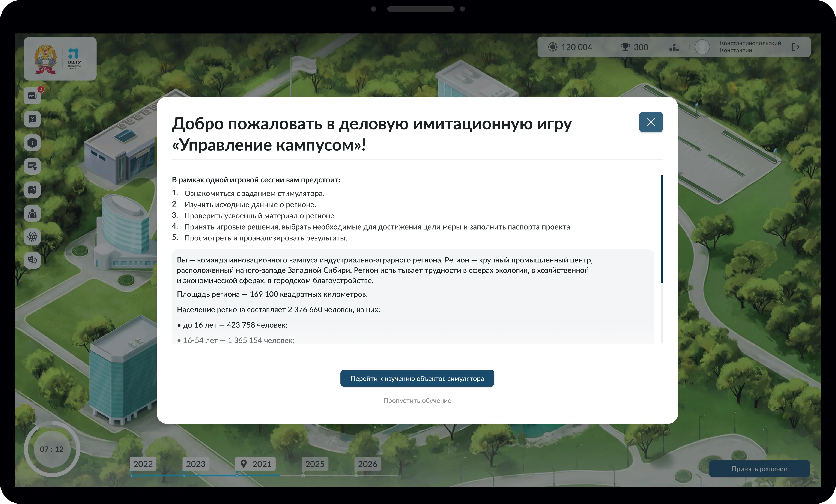Click Перейти к изучению объектов симулятора
This screenshot has height=504, width=836.
click(417, 378)
